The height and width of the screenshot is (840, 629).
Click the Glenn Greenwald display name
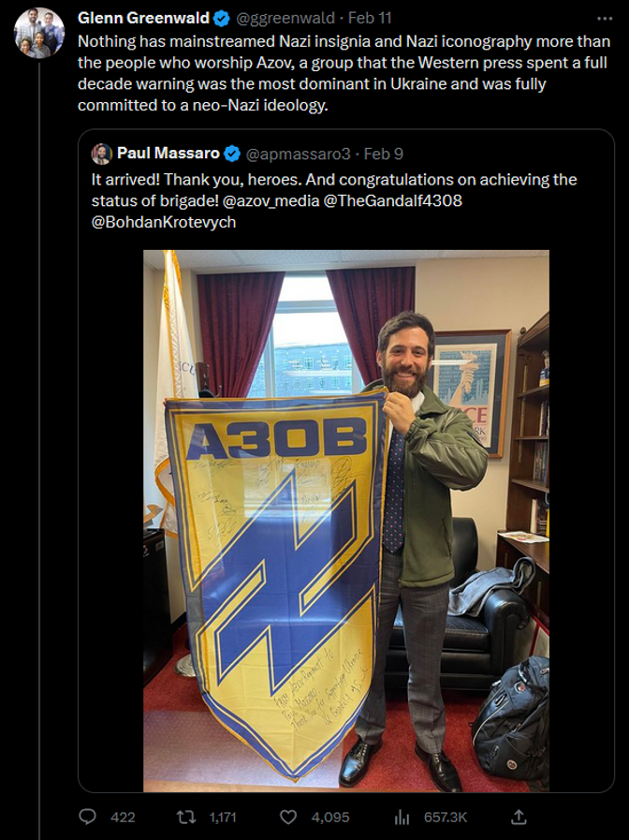point(143,18)
